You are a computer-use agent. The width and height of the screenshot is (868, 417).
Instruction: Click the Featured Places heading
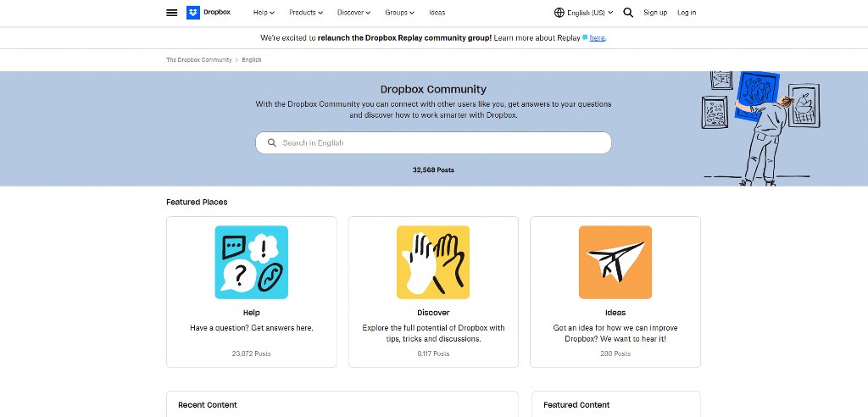197,202
